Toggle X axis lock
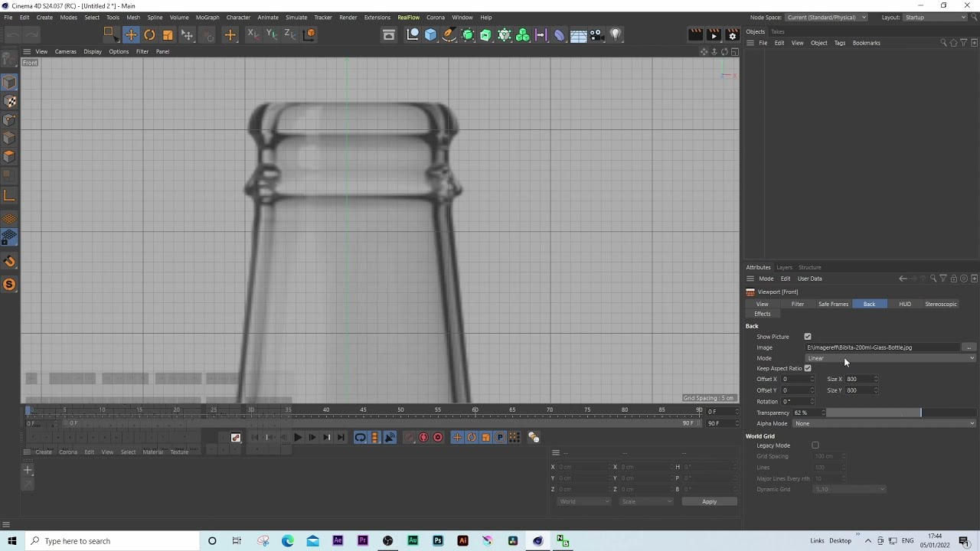This screenshot has width=980, height=551. pos(253,34)
